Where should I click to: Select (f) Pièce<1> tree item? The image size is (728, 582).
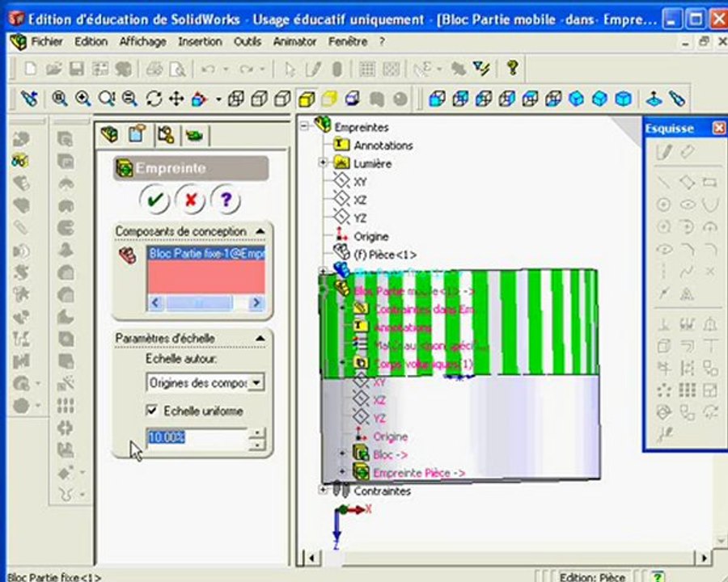pyautogui.click(x=385, y=255)
